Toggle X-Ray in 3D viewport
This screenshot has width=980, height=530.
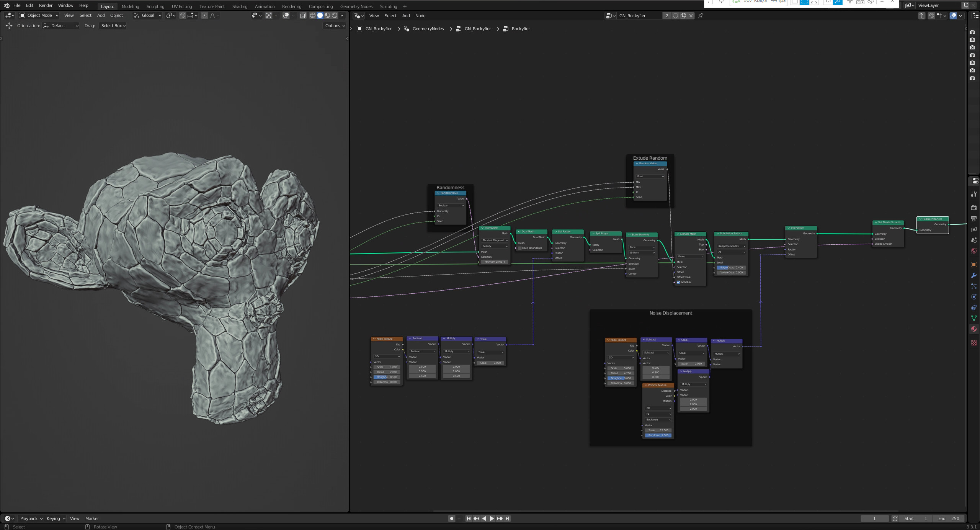point(303,15)
